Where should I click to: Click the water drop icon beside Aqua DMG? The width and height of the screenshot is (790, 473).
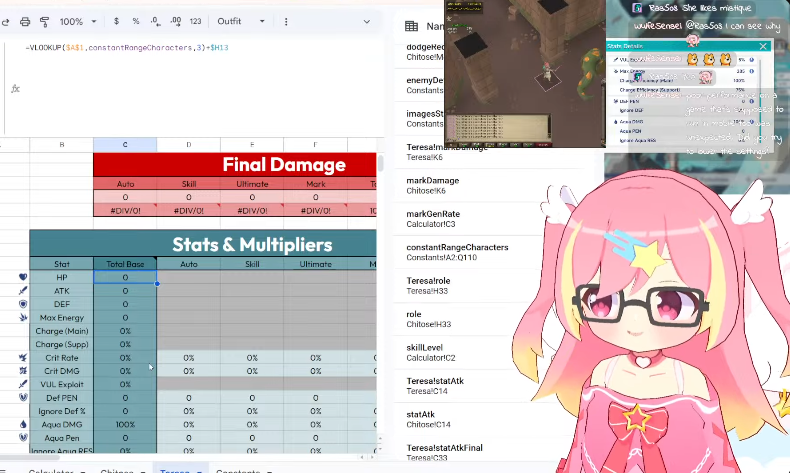click(23, 425)
